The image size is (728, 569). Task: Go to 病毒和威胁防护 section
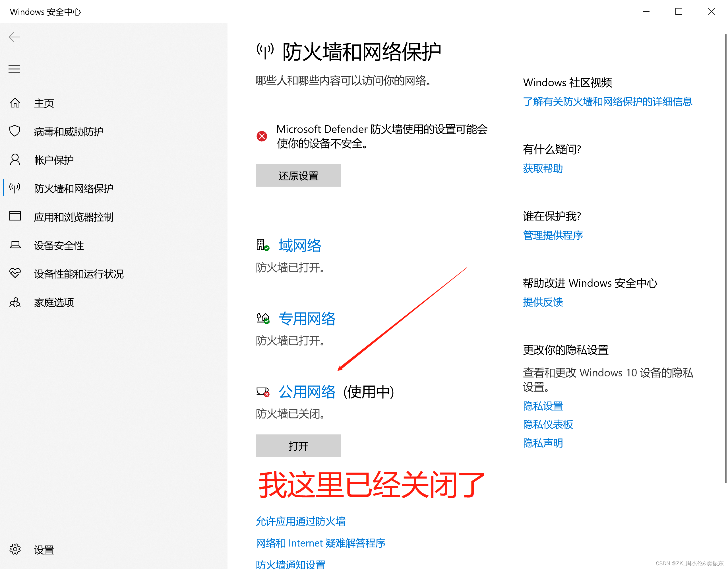pyautogui.click(x=69, y=132)
